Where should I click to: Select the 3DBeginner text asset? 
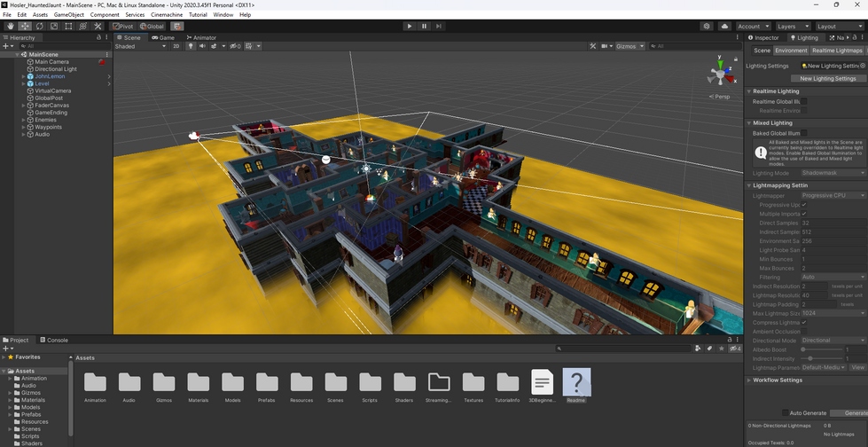click(x=542, y=386)
